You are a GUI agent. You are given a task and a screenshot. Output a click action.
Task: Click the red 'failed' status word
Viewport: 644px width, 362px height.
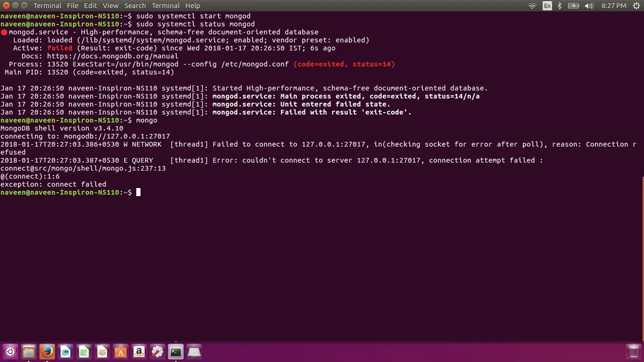(x=60, y=48)
